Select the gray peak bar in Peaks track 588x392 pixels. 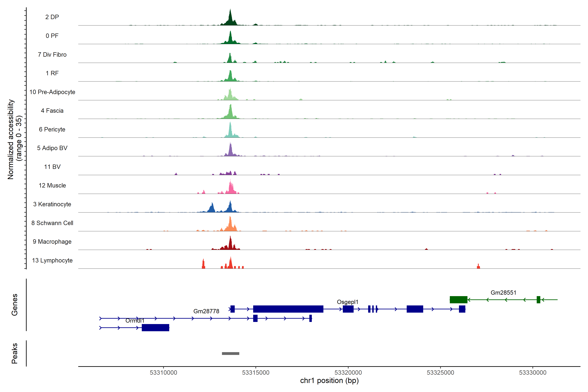click(230, 353)
